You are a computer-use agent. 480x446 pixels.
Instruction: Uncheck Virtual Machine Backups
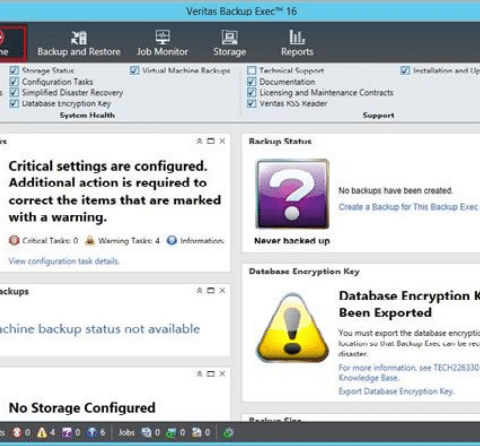coord(135,71)
